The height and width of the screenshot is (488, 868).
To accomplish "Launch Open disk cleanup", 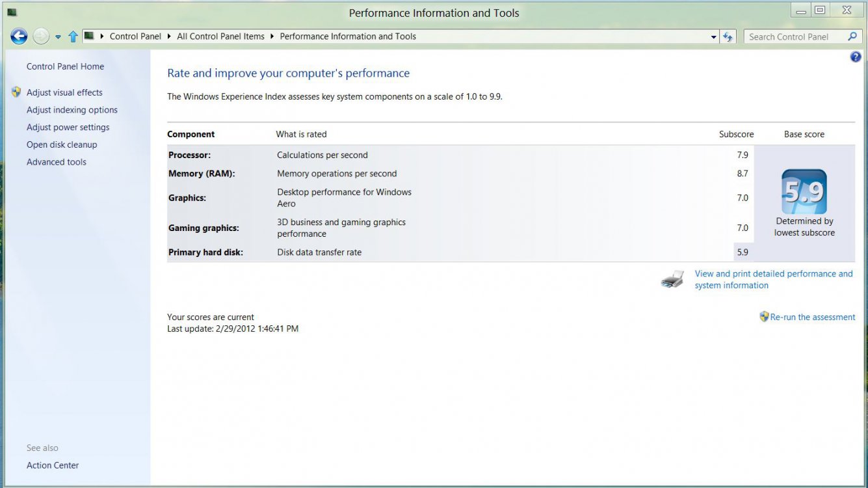I will pos(62,144).
